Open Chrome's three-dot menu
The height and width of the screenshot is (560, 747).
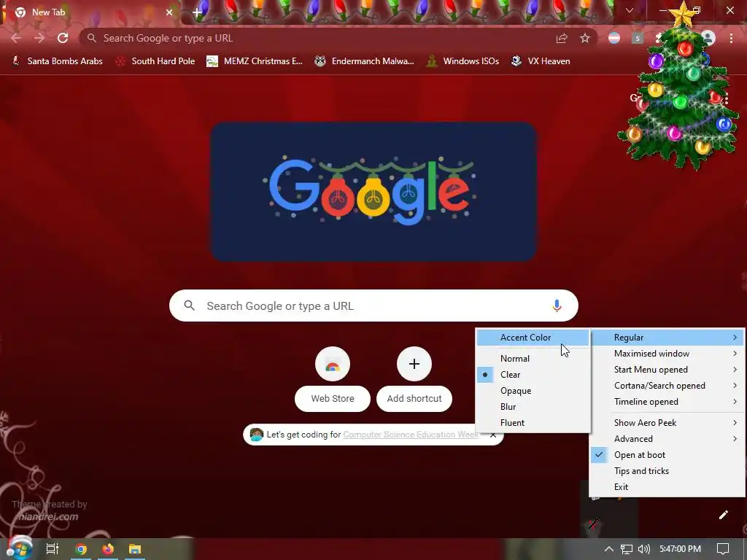point(731,38)
